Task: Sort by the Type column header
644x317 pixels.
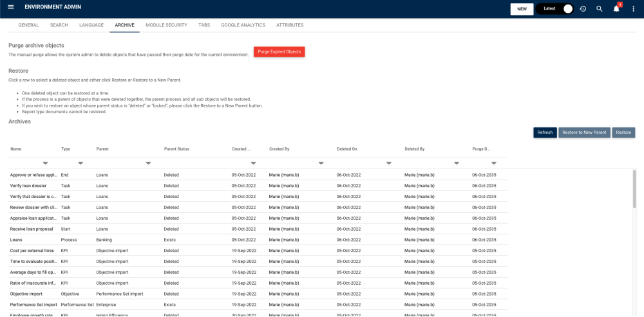Action: click(x=65, y=149)
